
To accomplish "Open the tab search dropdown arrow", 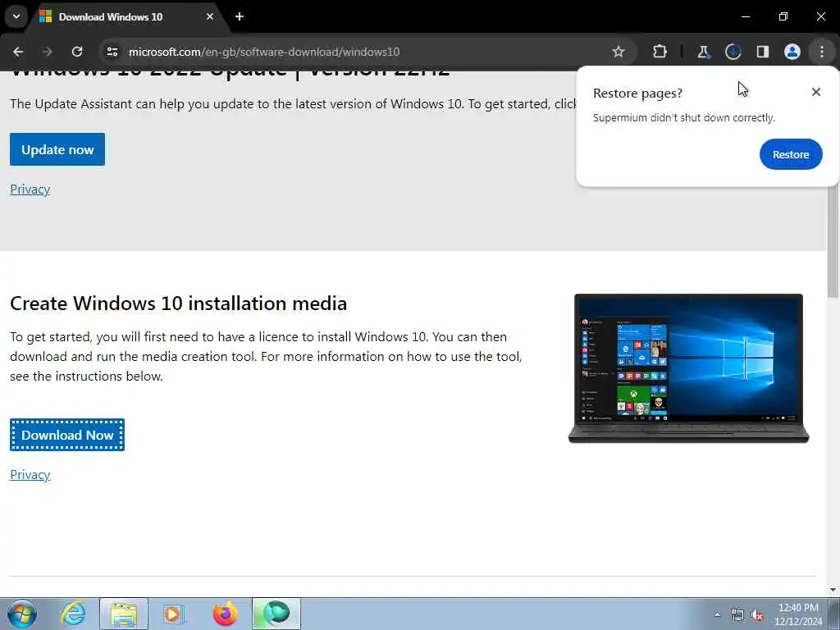I will click(x=16, y=16).
